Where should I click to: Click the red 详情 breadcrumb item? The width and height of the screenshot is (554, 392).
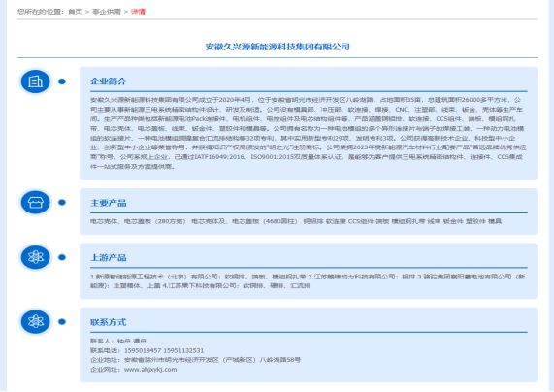(138, 12)
